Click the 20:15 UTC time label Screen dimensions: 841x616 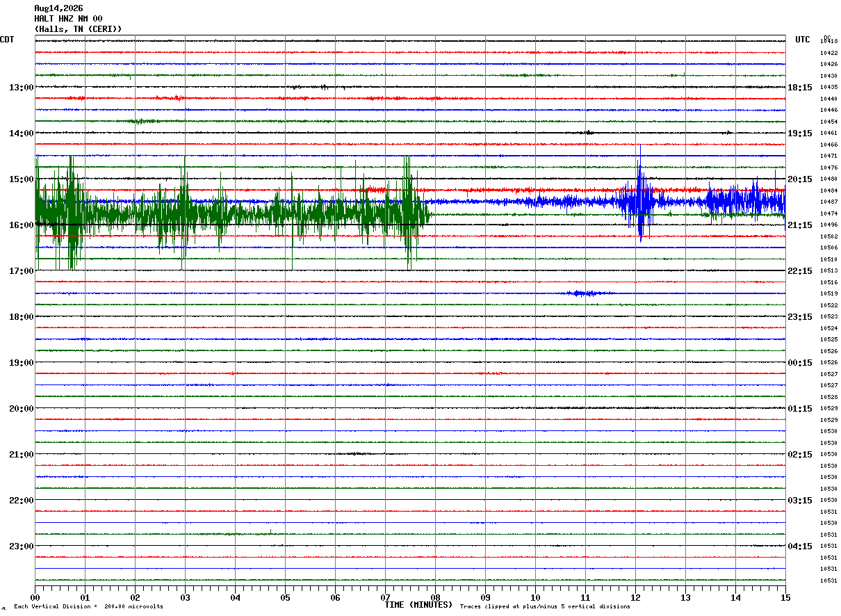(x=799, y=179)
